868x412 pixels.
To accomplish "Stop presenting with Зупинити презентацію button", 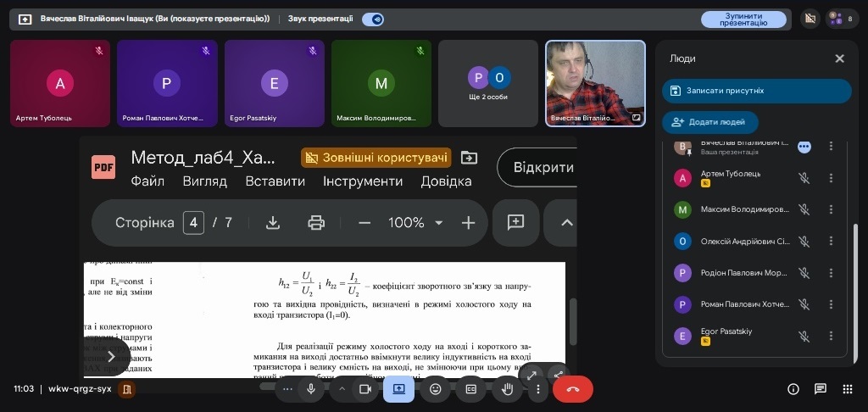I will tap(743, 19).
